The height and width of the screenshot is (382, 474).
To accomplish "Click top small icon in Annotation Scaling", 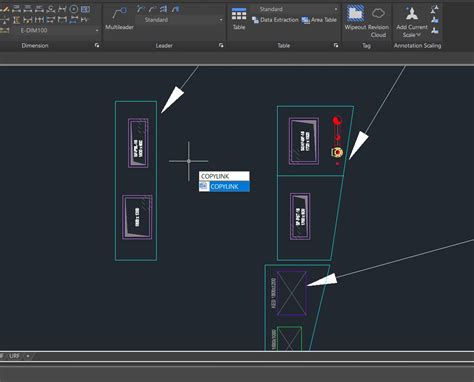I will coord(434,9).
